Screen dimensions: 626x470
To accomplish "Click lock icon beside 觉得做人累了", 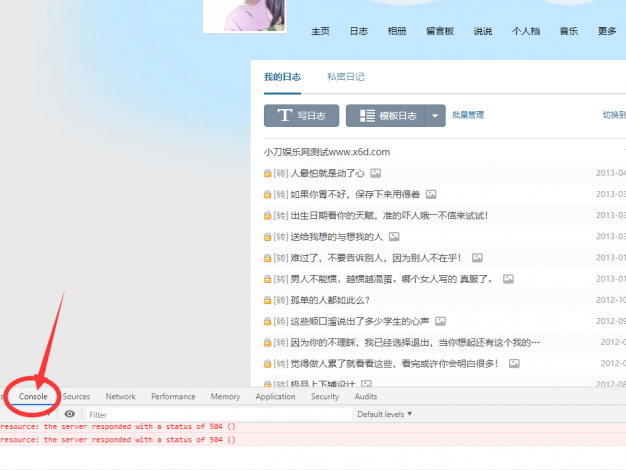I will pyautogui.click(x=267, y=364).
